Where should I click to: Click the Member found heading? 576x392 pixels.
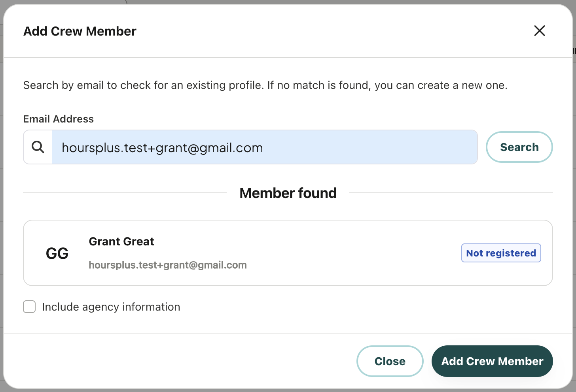288,193
